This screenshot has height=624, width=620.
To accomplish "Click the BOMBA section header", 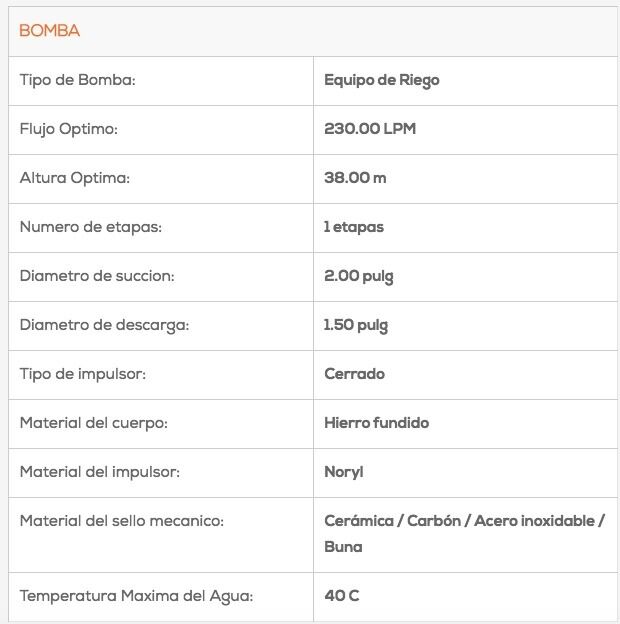I will tap(50, 31).
